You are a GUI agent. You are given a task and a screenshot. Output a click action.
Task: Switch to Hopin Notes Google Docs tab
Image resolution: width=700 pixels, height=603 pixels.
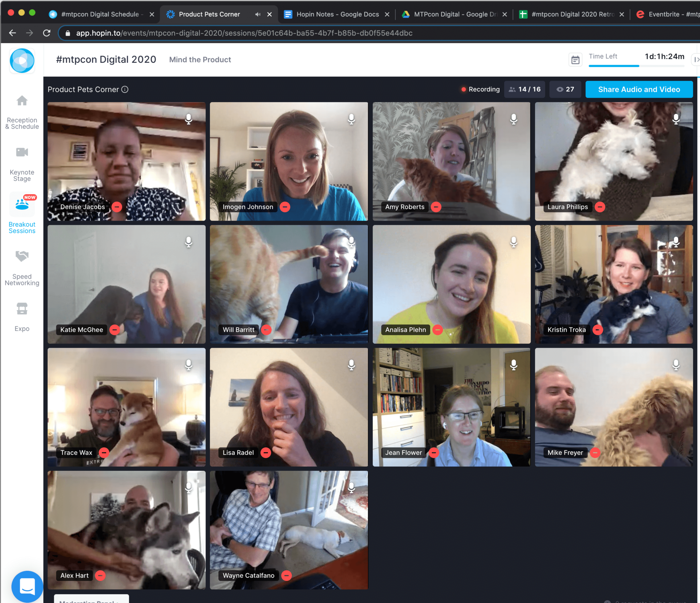pyautogui.click(x=337, y=14)
